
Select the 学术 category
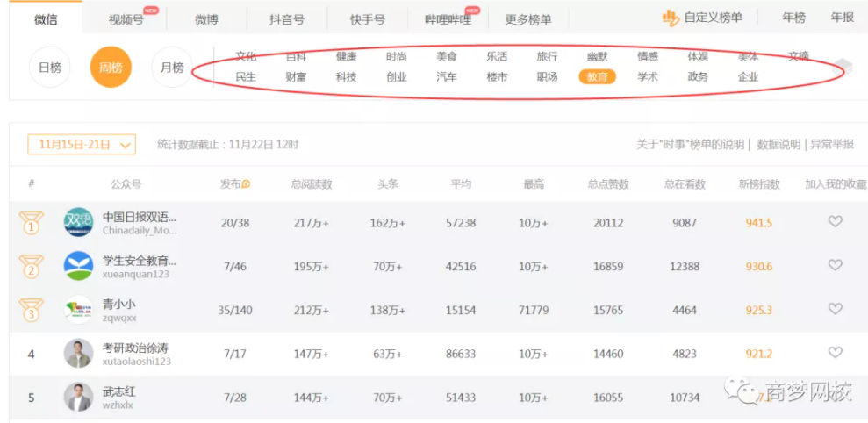point(648,77)
